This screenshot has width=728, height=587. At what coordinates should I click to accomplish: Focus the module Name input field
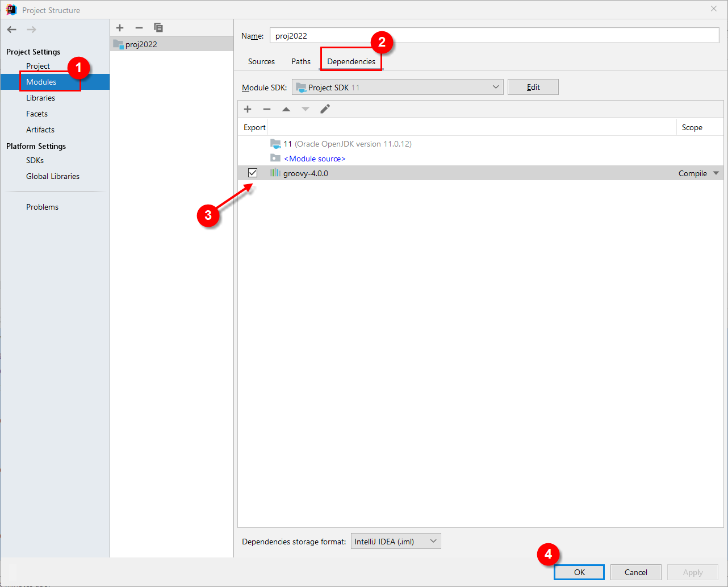tap(494, 35)
